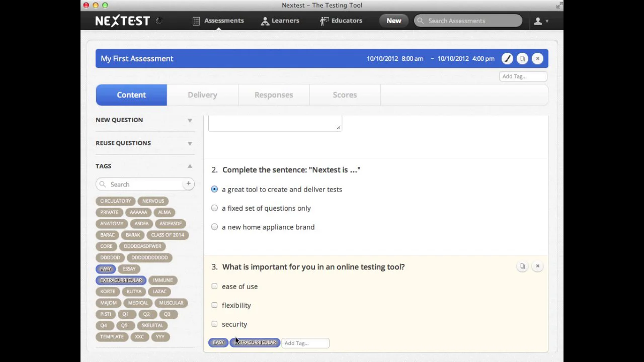
Task: Click the tags Search field
Action: pyautogui.click(x=145, y=184)
